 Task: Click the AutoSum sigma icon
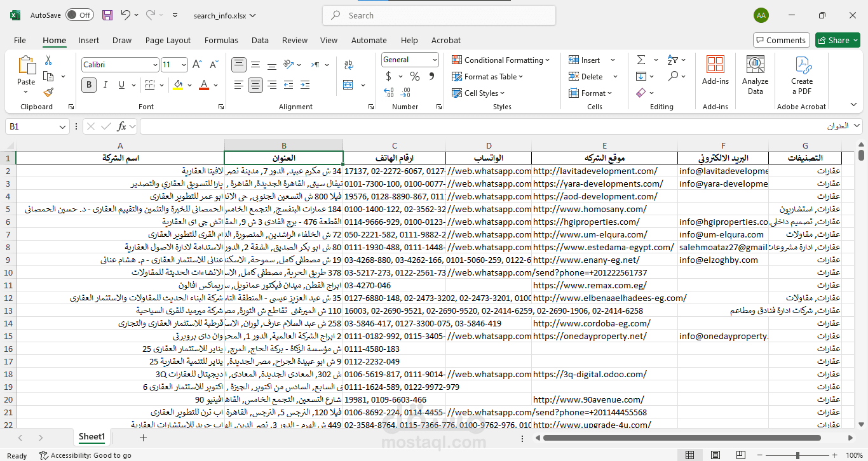tap(641, 60)
